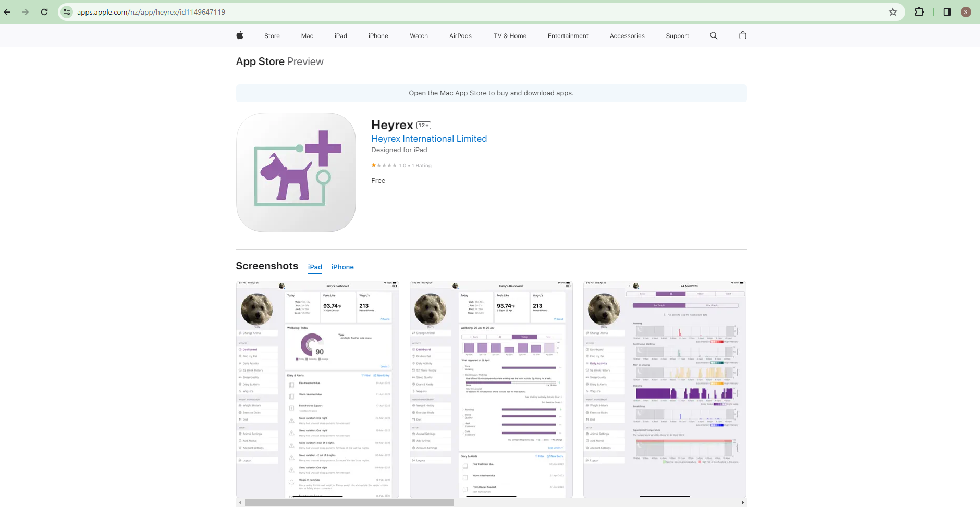The image size is (980, 507).
Task: Click the Heyrex app icon
Action: (x=296, y=172)
